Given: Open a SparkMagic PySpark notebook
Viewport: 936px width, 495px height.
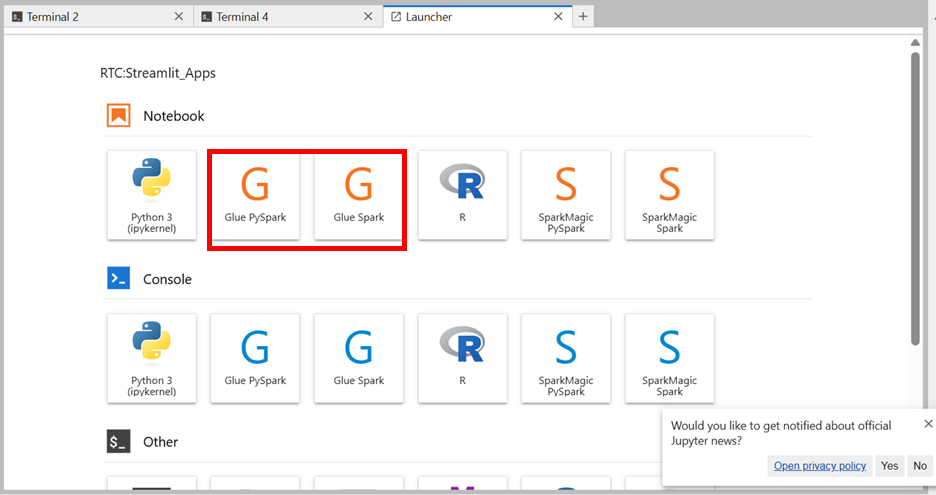Looking at the screenshot, I should 566,195.
